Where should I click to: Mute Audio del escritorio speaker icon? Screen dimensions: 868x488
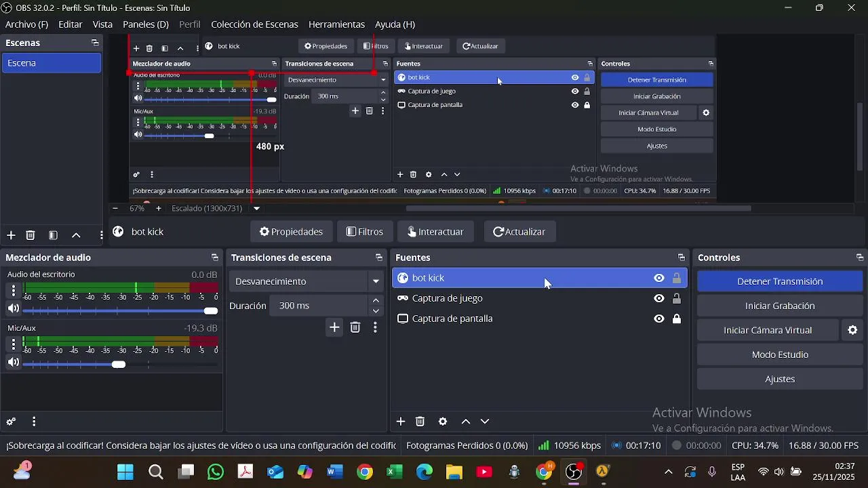[x=13, y=310]
